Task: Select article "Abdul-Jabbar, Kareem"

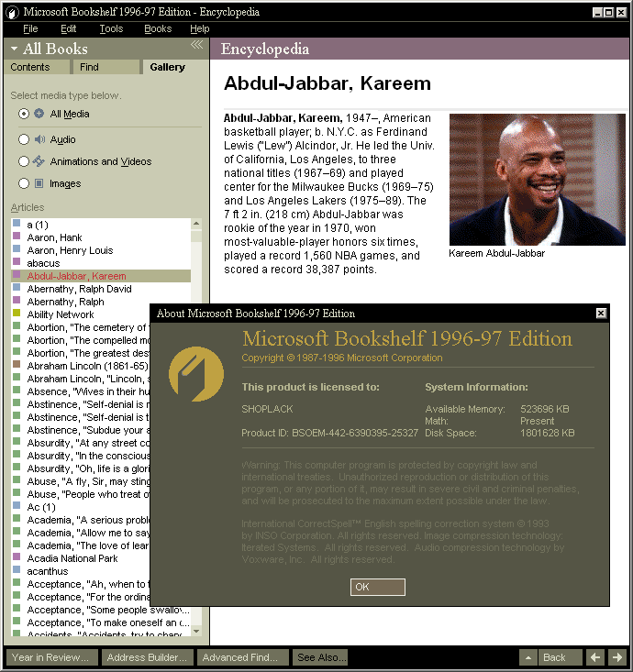Action: click(101, 276)
